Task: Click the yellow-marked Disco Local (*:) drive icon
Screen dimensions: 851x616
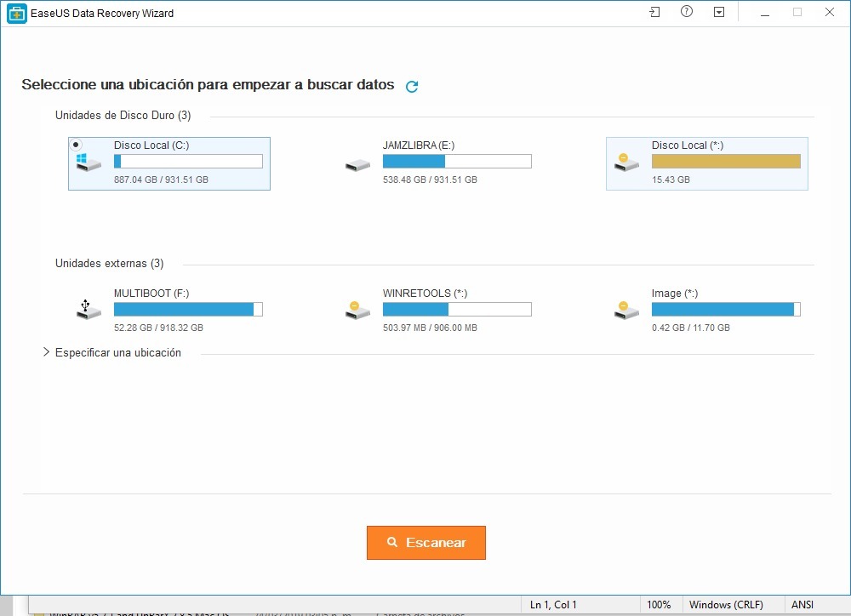Action: 626,163
